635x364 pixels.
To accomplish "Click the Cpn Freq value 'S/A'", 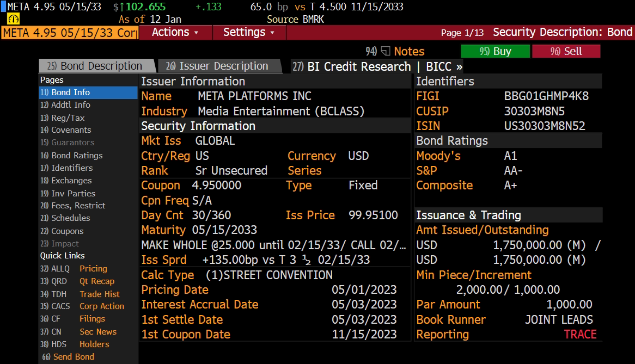I will (x=202, y=201).
